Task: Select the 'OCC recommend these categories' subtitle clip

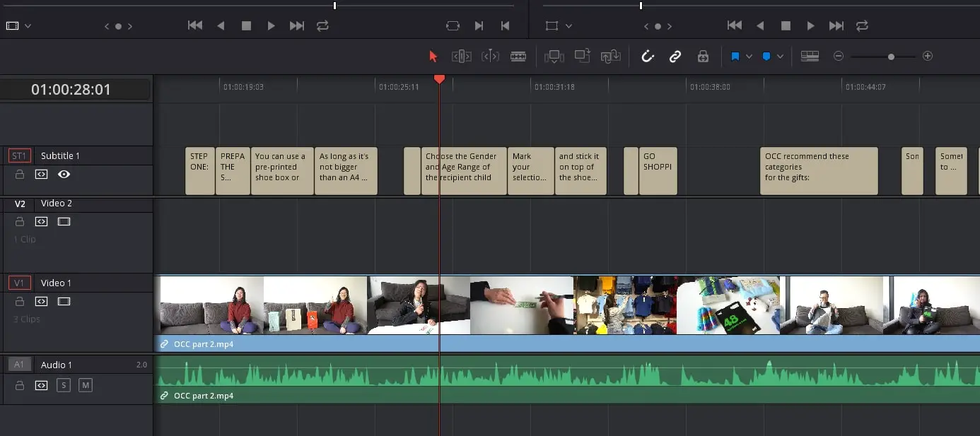Action: click(819, 171)
